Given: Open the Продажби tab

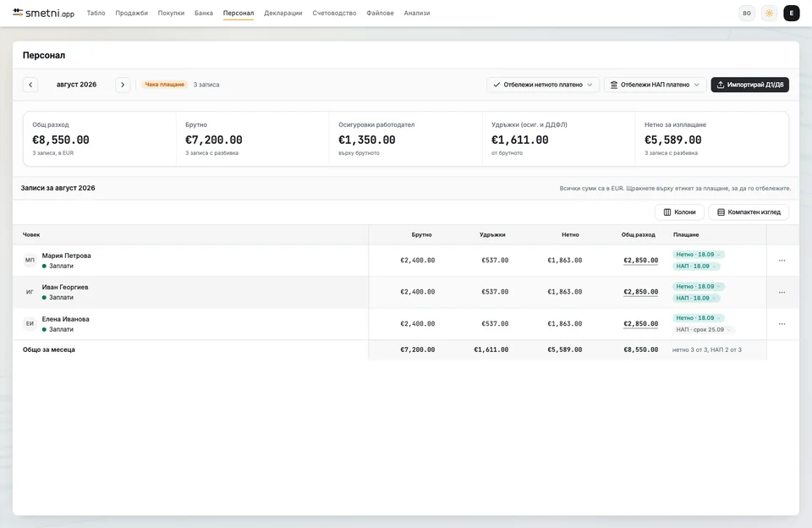Looking at the screenshot, I should (132, 13).
